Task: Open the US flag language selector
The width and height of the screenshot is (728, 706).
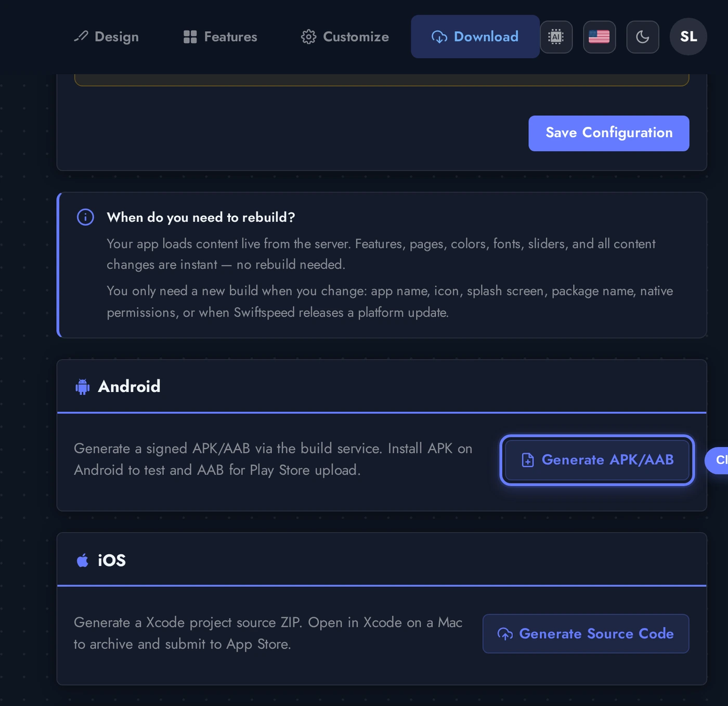Action: coord(599,37)
